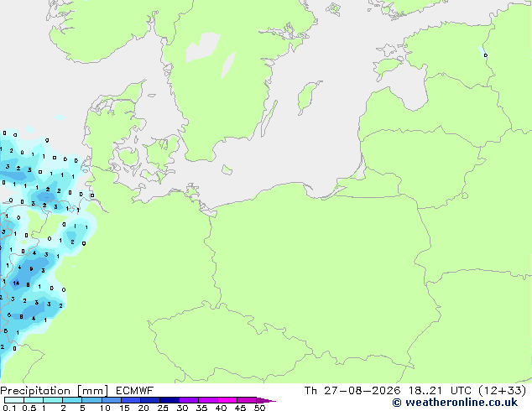
Task: Select the 2–5 mm legend color swatch
Action: [x=72, y=400]
